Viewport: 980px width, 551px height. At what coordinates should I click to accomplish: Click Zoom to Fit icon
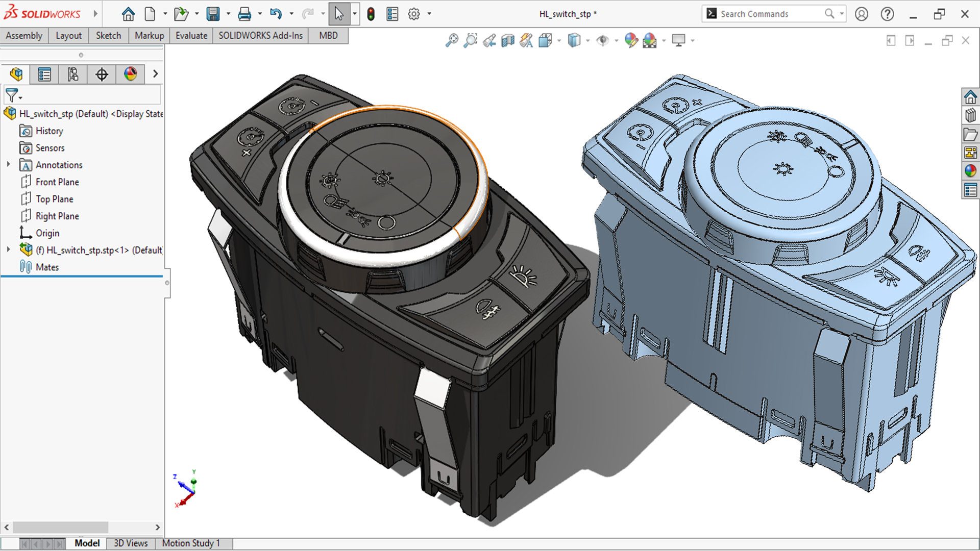point(452,40)
